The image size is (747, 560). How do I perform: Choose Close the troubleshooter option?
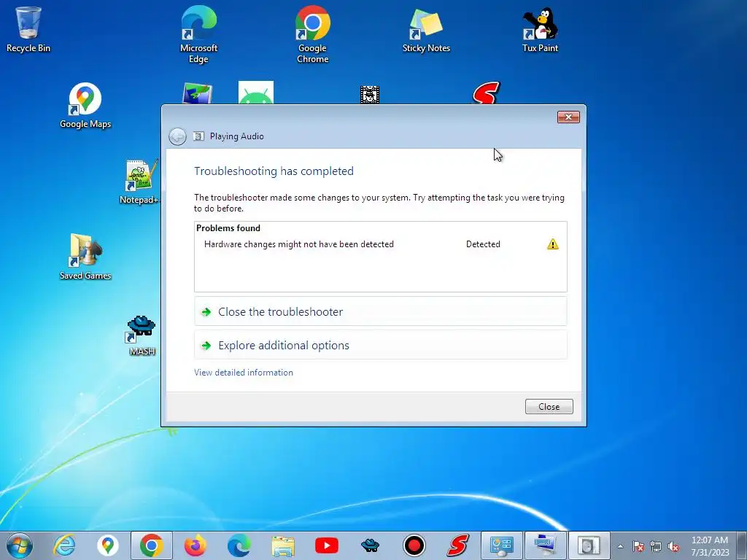coord(380,311)
